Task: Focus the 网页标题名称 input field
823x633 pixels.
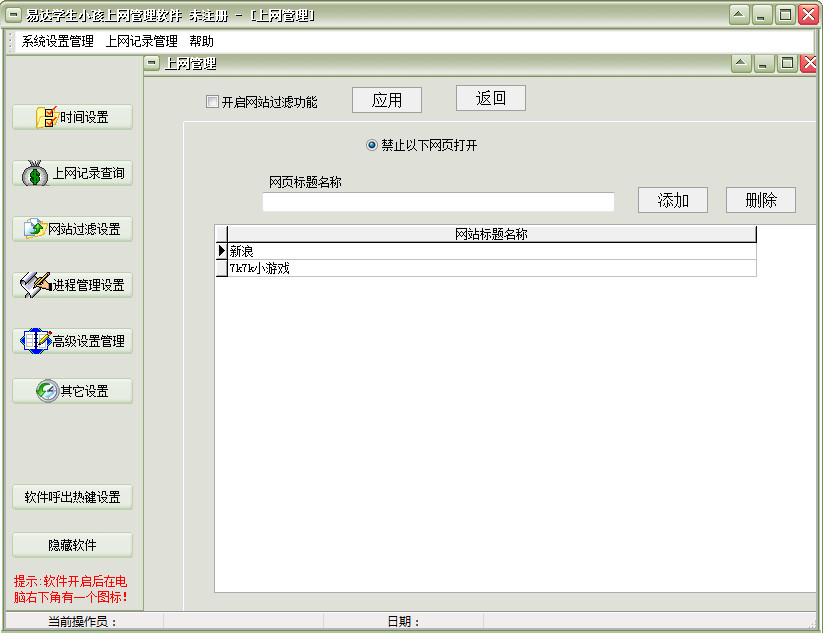Action: (x=438, y=202)
